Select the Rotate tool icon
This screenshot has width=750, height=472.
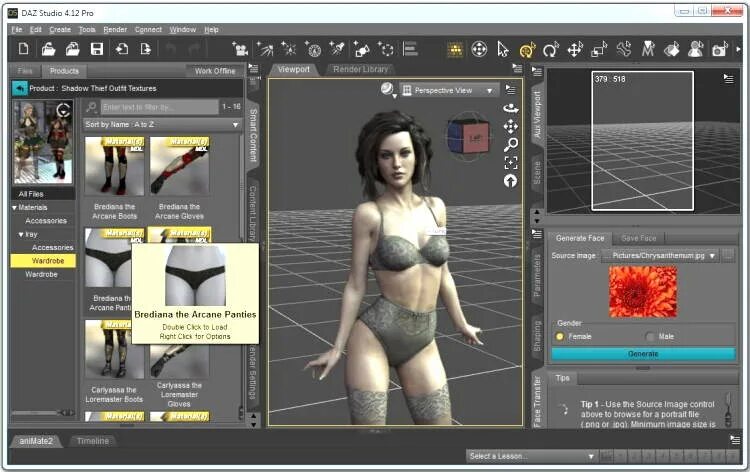(551, 49)
